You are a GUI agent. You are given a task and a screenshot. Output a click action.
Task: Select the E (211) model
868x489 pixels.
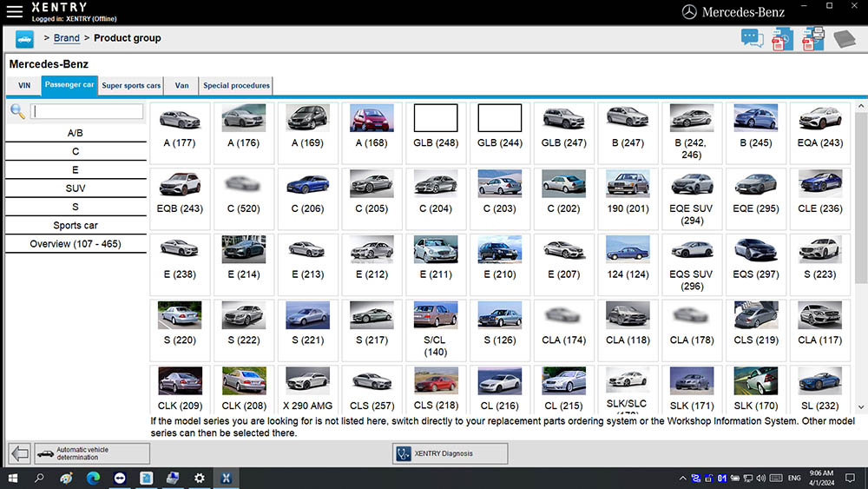(x=436, y=264)
